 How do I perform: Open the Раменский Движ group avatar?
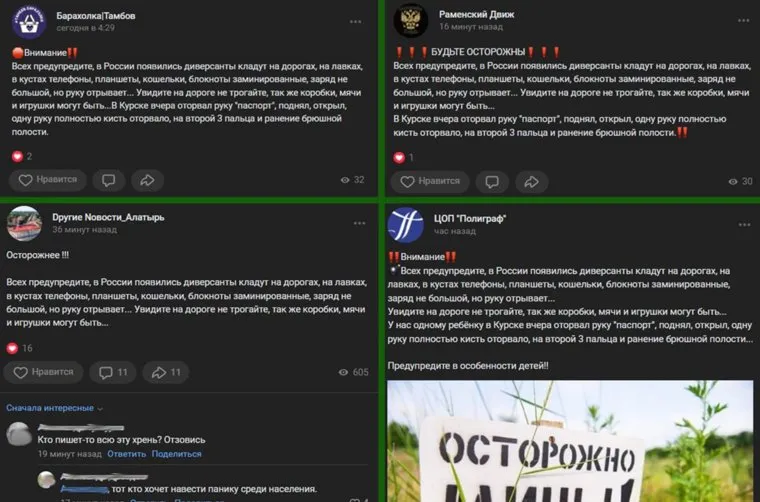click(x=411, y=20)
